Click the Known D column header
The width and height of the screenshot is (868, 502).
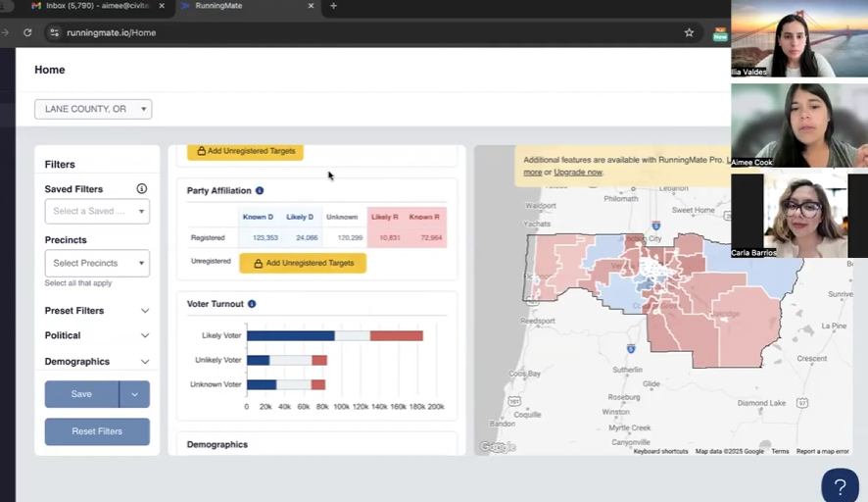tap(258, 218)
